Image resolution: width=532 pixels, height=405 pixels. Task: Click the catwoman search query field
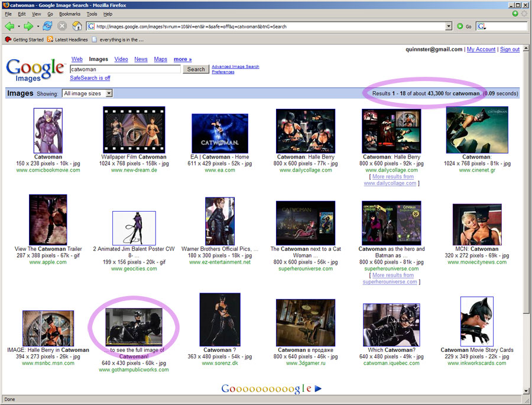(125, 69)
